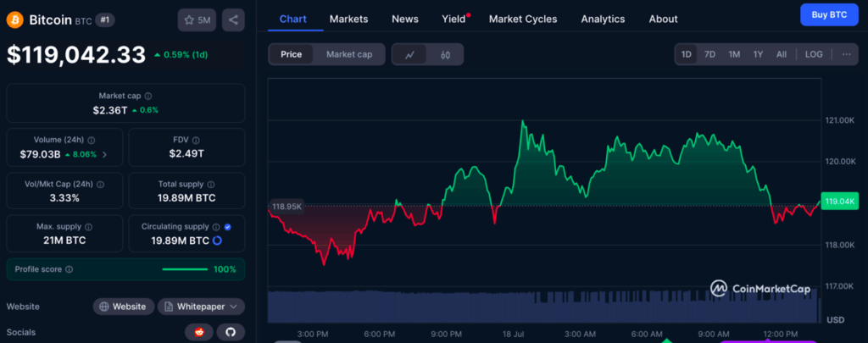Viewport: 868px width, 343px height.
Task: Switch to line chart view icon
Action: 409,54
